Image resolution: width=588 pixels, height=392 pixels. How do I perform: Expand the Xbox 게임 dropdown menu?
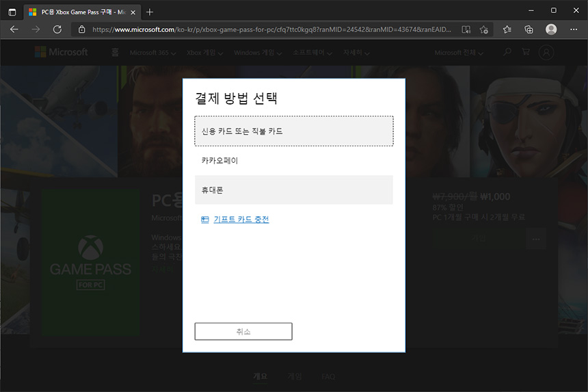204,53
